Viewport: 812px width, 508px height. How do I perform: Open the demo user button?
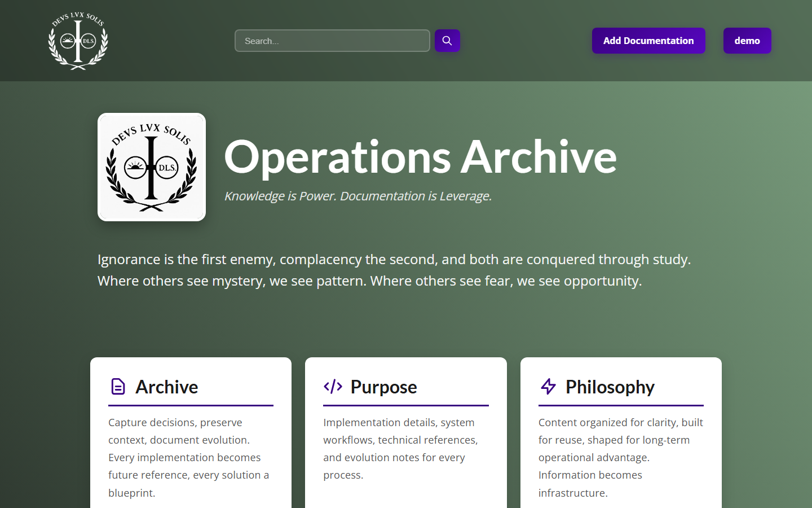tap(747, 41)
